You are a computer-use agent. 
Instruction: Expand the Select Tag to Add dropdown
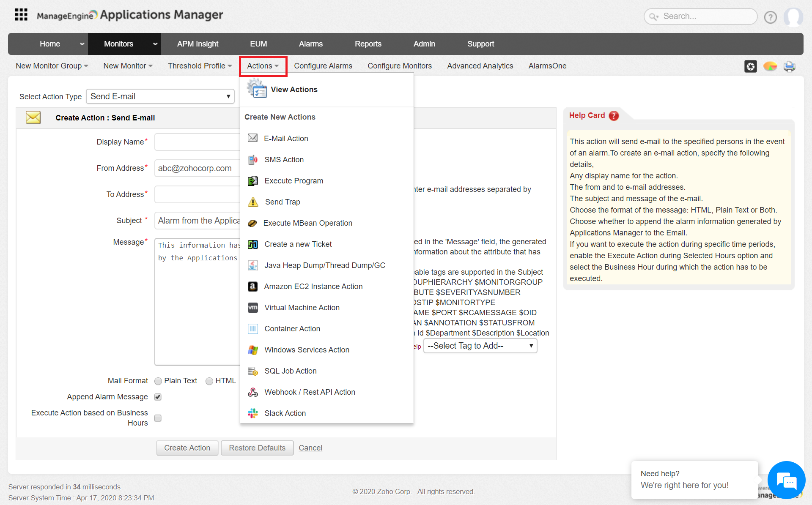click(480, 346)
